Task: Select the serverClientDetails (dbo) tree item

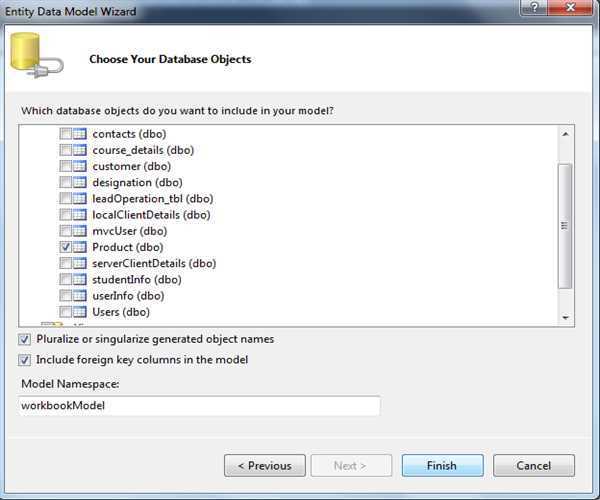Action: click(153, 263)
